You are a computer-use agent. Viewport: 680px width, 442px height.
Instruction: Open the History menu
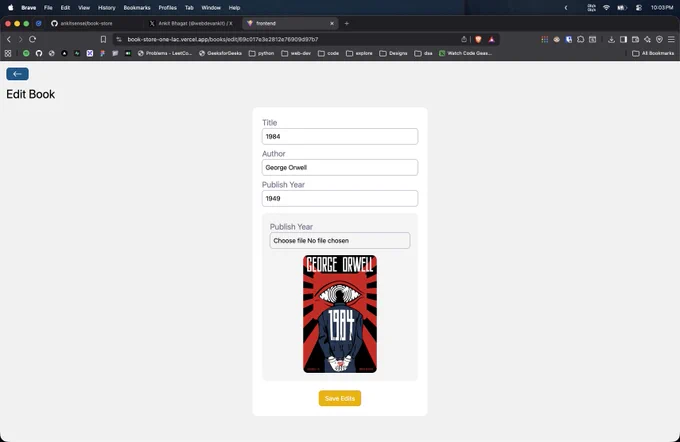coord(107,7)
